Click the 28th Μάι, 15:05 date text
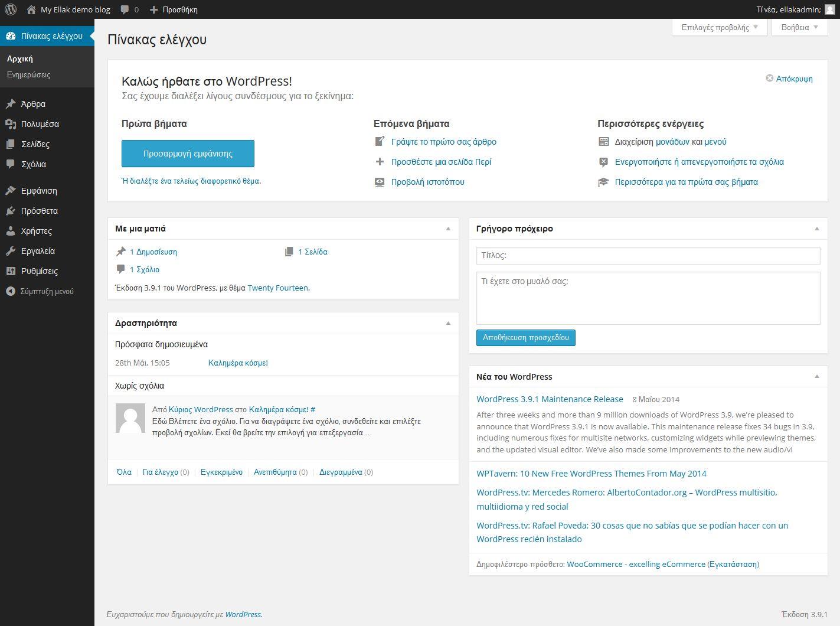 point(142,363)
